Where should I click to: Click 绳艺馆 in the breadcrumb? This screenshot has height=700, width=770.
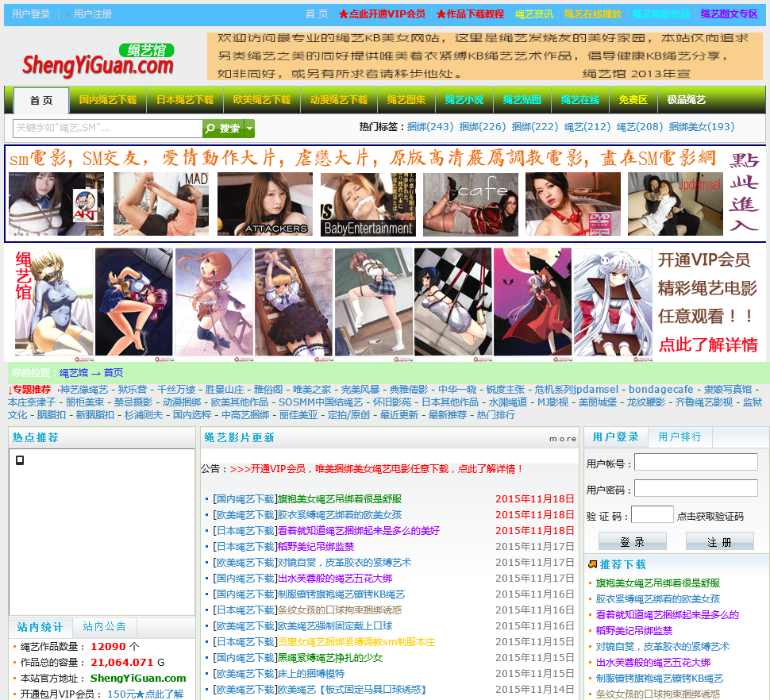tap(74, 373)
